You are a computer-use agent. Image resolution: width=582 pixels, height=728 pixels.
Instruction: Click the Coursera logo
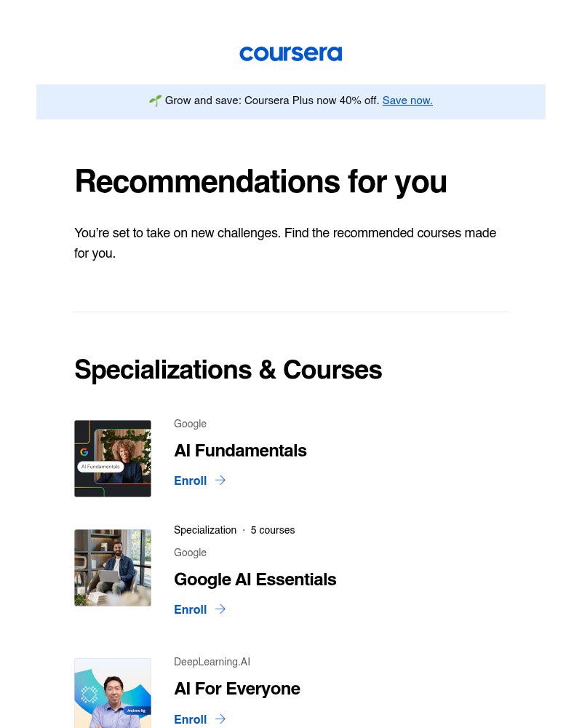pos(290,53)
